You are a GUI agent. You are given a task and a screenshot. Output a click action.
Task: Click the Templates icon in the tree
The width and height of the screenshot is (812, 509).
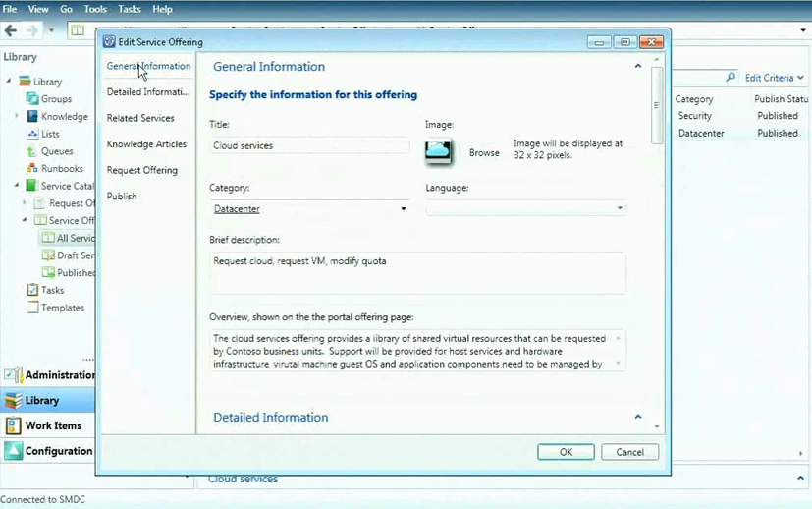pyautogui.click(x=32, y=308)
